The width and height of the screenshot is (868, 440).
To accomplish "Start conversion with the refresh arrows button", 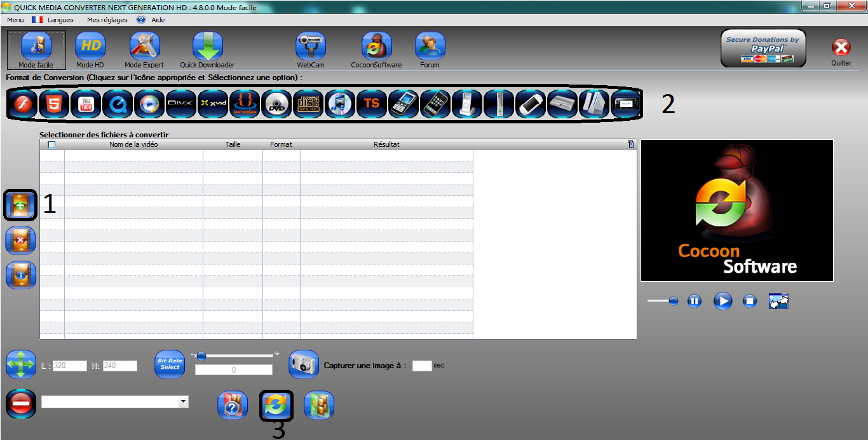I will [276, 405].
